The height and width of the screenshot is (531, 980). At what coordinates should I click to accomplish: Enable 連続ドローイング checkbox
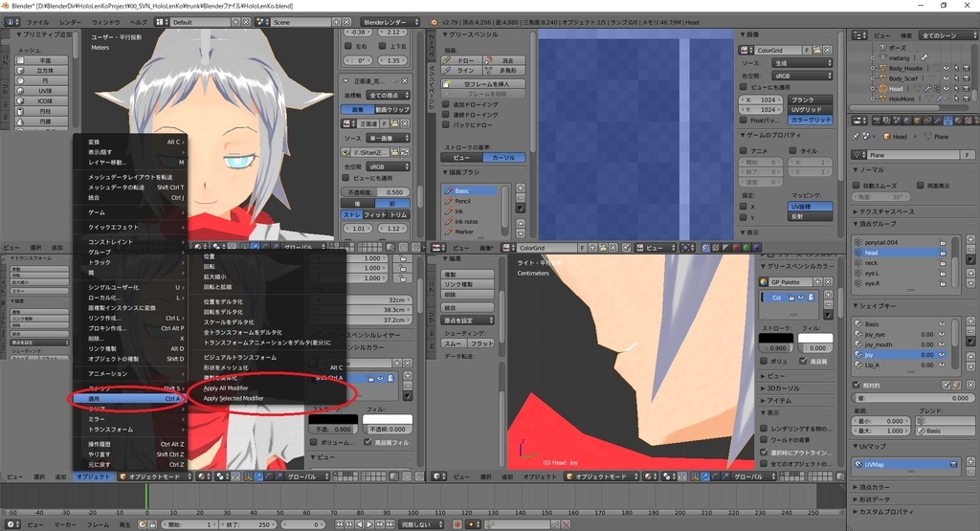446,114
